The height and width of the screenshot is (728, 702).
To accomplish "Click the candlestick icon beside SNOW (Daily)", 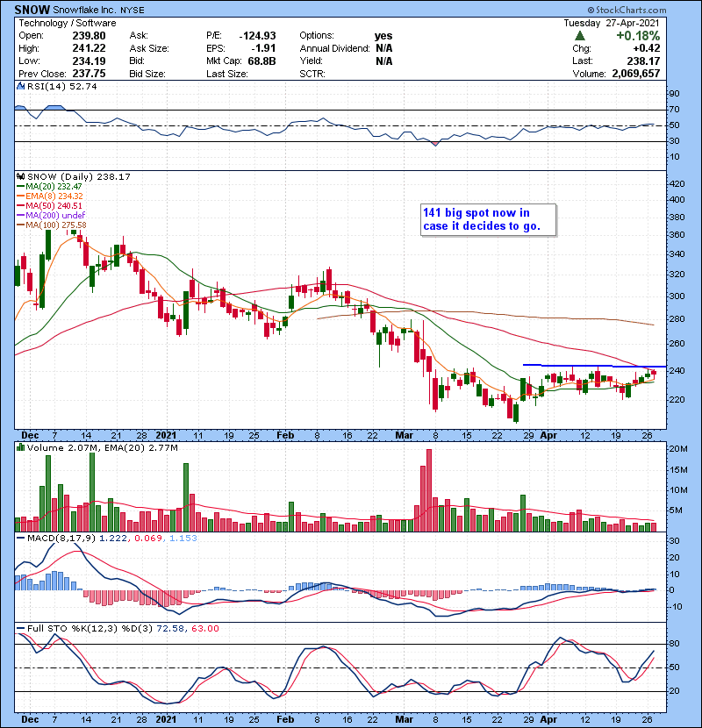I will tap(20, 176).
